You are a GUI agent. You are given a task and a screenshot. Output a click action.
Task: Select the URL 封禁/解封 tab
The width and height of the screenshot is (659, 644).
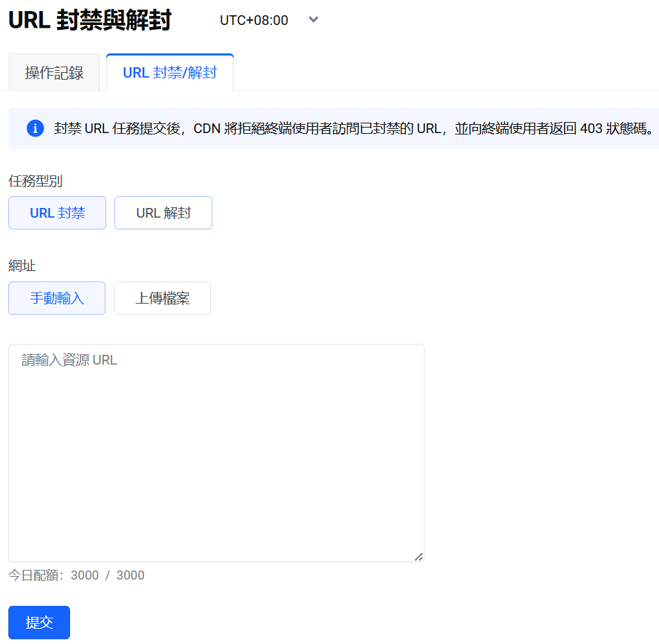click(170, 73)
